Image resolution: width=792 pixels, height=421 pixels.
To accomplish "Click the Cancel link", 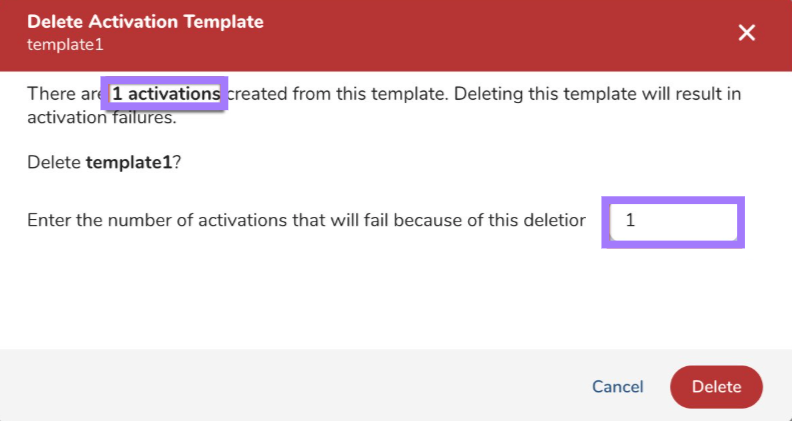I will point(617,387).
